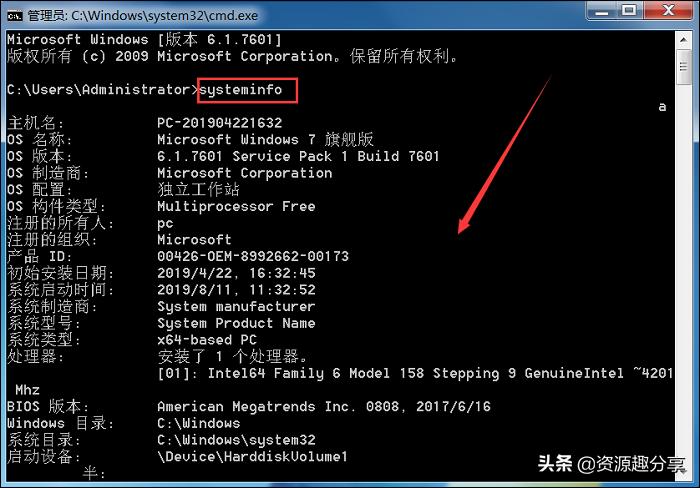This screenshot has height=488, width=700.
Task: Click the \Device\HarddiskVolume1 boot device text
Action: pos(252,457)
